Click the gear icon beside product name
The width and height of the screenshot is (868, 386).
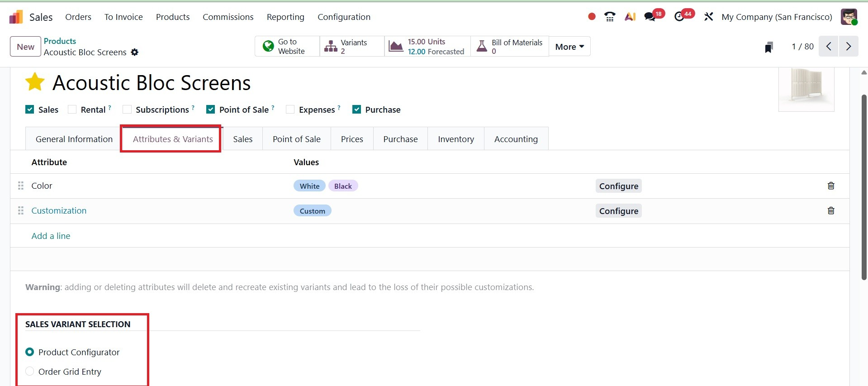coord(134,52)
